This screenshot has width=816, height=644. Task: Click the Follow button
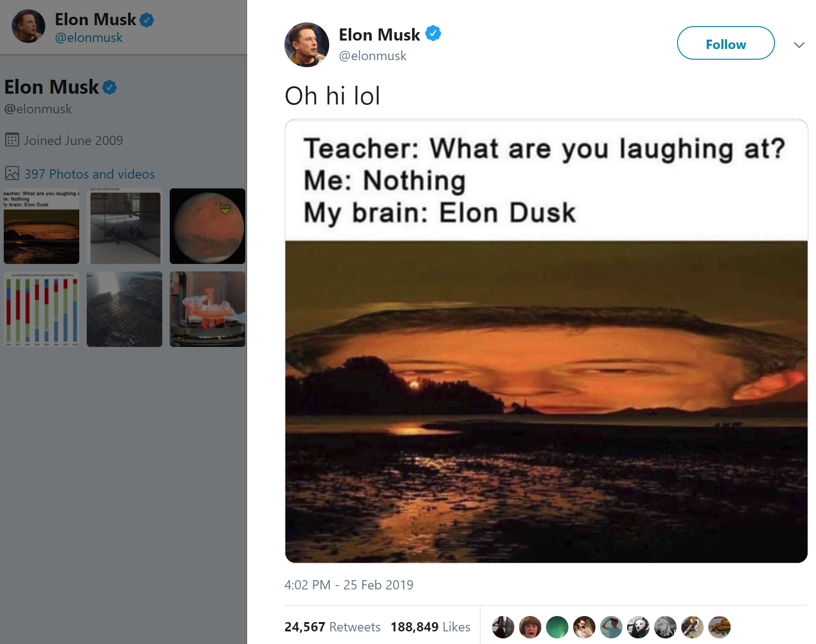click(x=726, y=43)
